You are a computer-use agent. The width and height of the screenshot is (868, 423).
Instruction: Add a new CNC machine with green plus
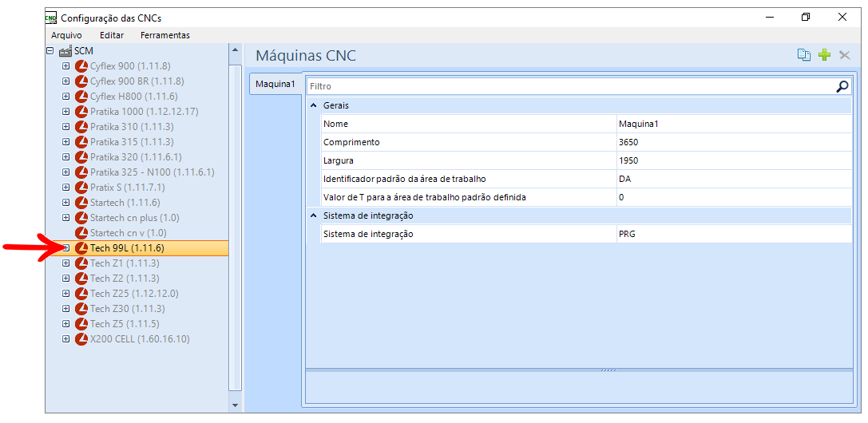(825, 55)
